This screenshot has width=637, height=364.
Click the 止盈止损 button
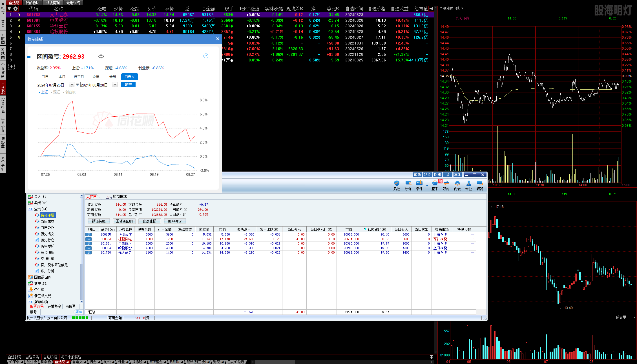pos(149,221)
